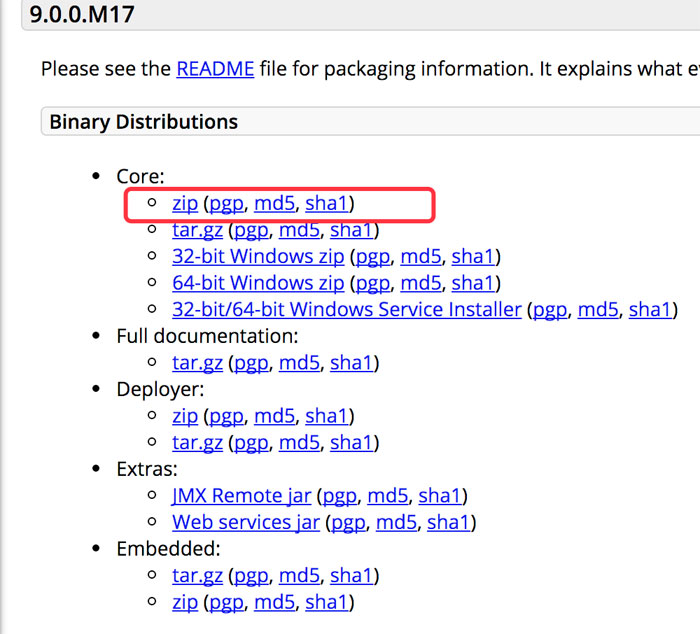Image resolution: width=700 pixels, height=634 pixels.
Task: Open pgp signature for Core zip
Action: click(226, 204)
